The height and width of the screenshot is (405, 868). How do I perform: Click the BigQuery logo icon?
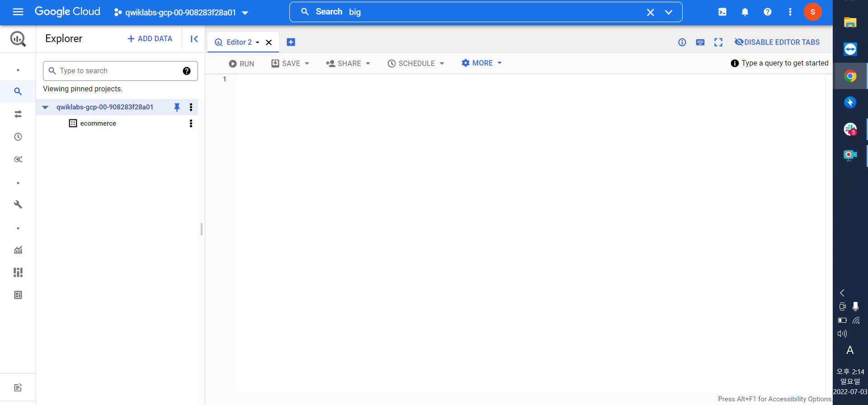coord(18,39)
